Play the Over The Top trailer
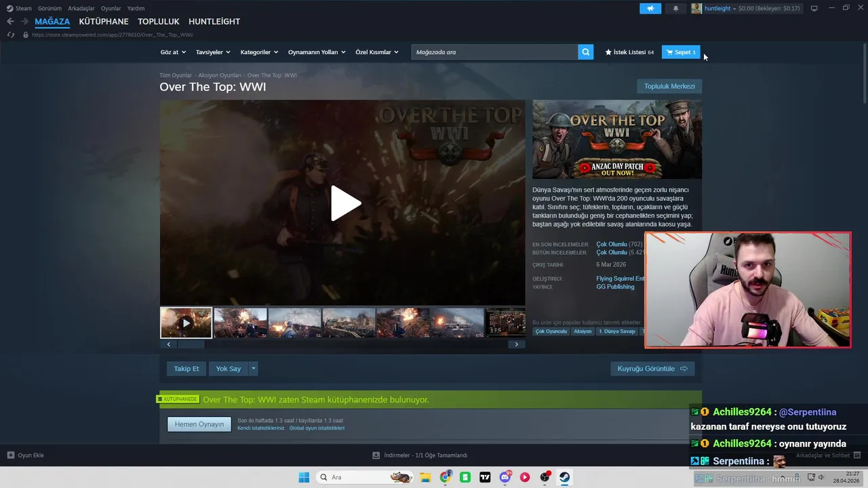The image size is (868, 488). pos(345,203)
